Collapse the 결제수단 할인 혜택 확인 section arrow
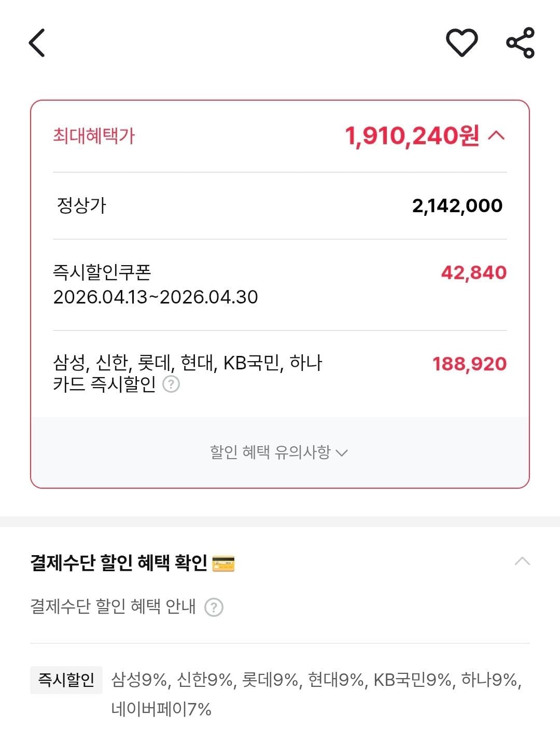 tap(522, 561)
